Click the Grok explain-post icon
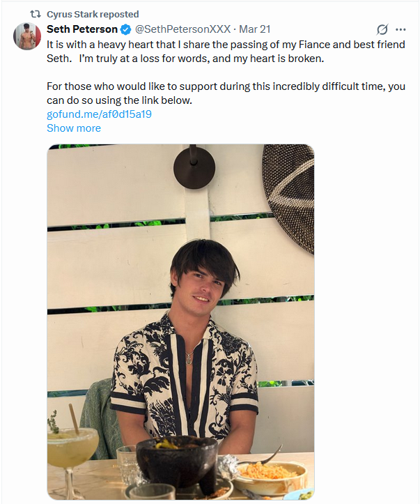Image resolution: width=420 pixels, height=504 pixels. [382, 29]
